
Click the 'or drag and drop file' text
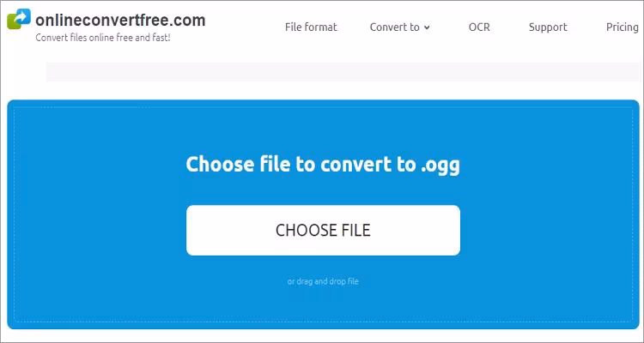(x=323, y=281)
